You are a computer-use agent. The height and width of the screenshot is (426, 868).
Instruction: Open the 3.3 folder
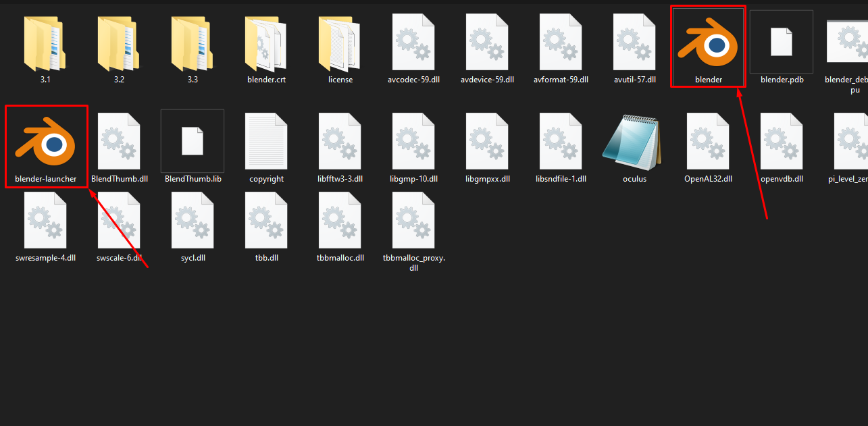(193, 44)
